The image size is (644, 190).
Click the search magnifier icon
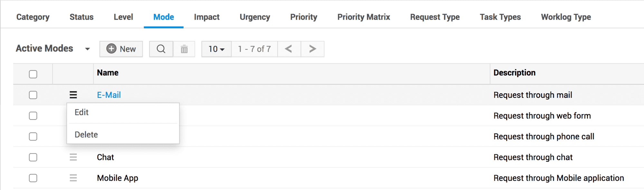click(x=161, y=49)
